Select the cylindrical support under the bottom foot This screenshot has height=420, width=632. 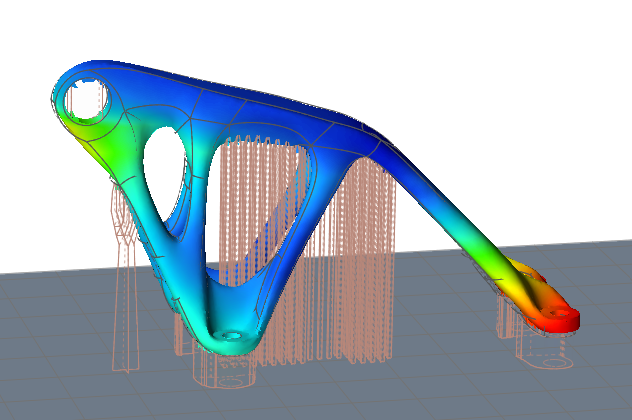pos(225,370)
